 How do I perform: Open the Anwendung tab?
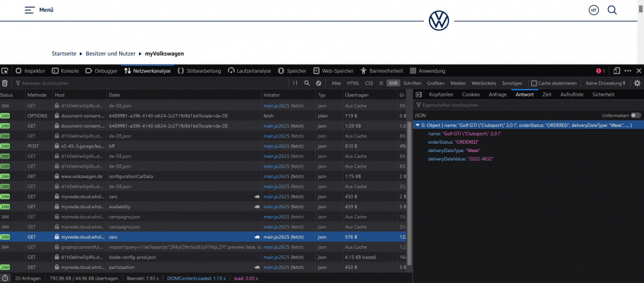(428, 71)
